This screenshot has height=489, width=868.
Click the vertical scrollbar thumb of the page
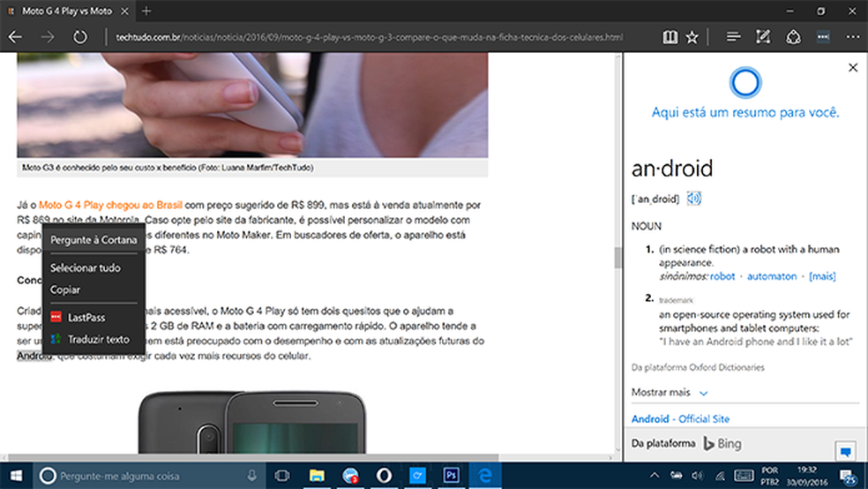(617, 258)
